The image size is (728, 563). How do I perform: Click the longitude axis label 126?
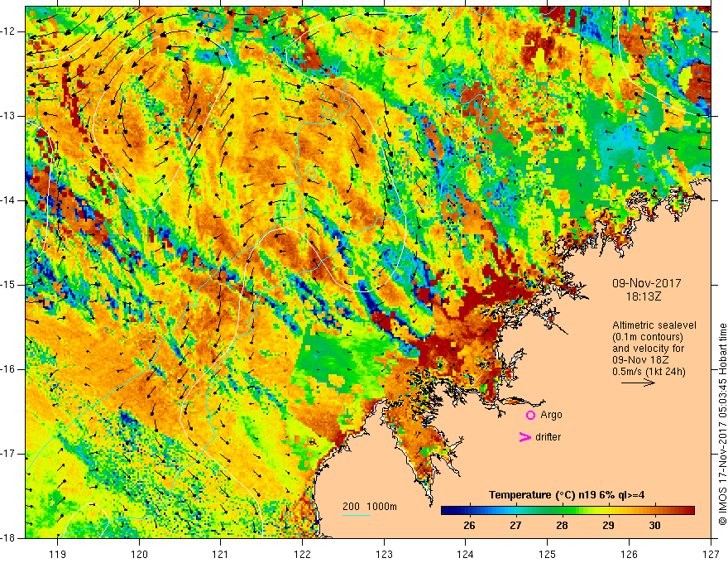tap(629, 554)
